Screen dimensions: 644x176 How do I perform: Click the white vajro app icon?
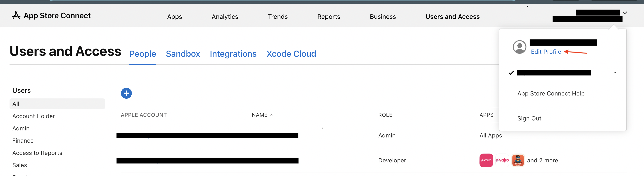[502, 160]
